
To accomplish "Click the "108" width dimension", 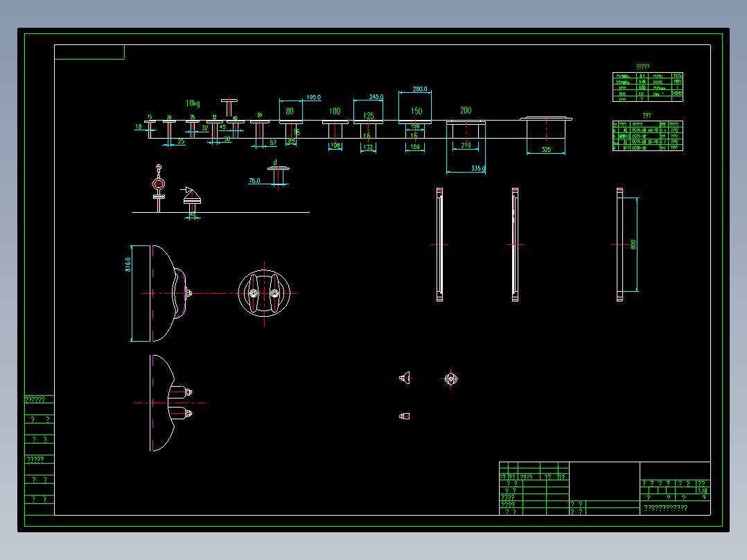I will [335, 146].
